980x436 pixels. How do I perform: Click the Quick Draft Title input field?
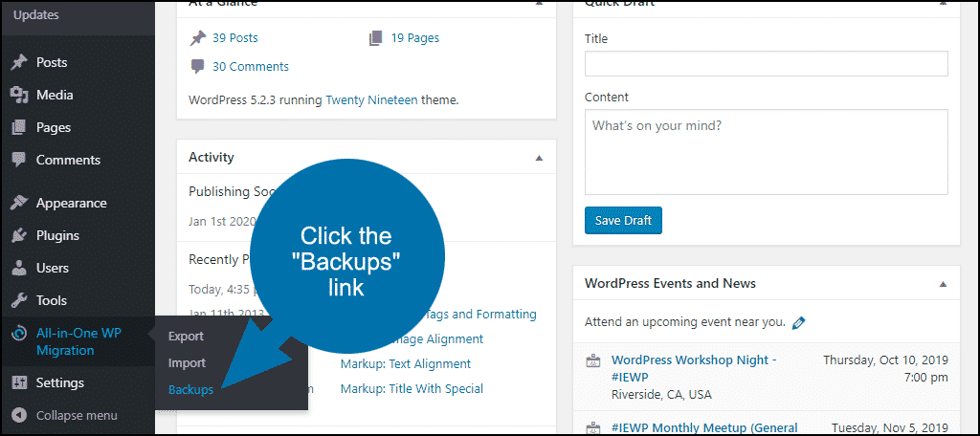click(x=767, y=64)
